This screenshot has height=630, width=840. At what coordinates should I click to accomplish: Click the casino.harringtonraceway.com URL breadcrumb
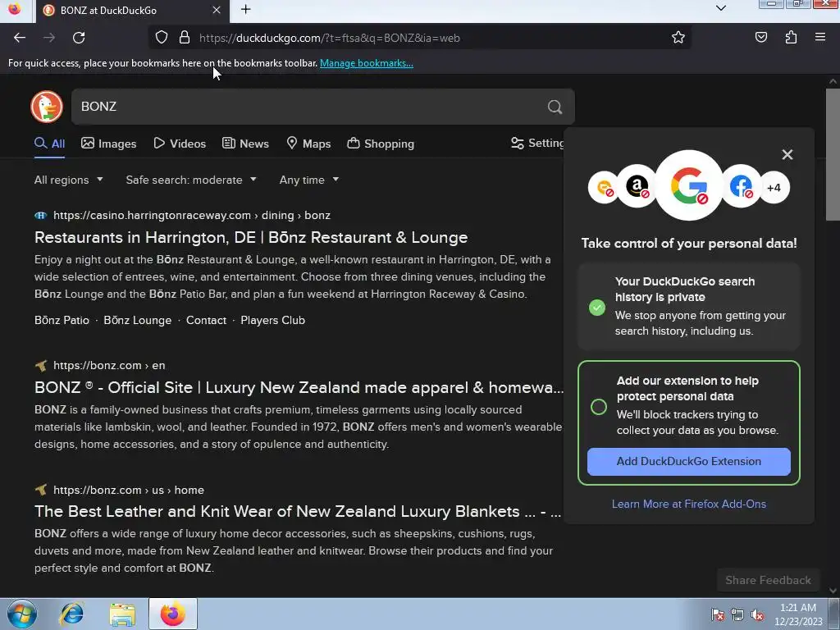coord(192,216)
